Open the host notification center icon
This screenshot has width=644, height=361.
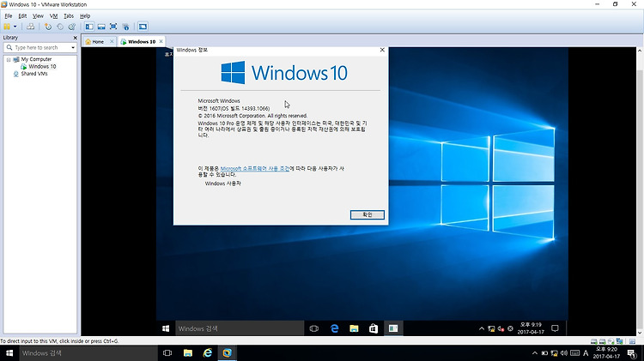(x=632, y=353)
